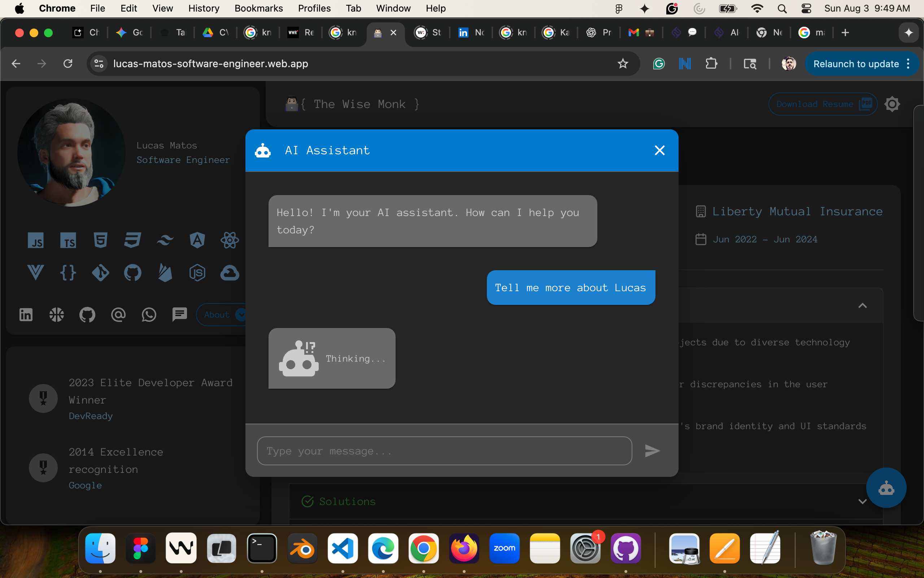The height and width of the screenshot is (578, 924).
Task: Switch to the LinkedIn browser tab
Action: [471, 33]
